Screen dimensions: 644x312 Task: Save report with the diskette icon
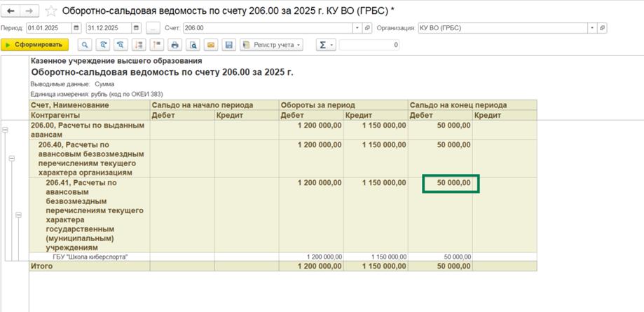(x=229, y=45)
